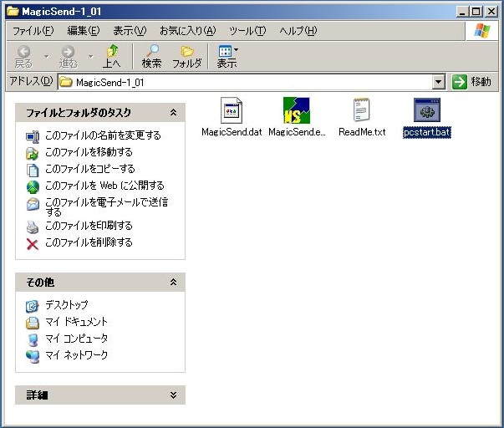
Task: Expand the 詳細 details panel
Action: pyautogui.click(x=173, y=395)
